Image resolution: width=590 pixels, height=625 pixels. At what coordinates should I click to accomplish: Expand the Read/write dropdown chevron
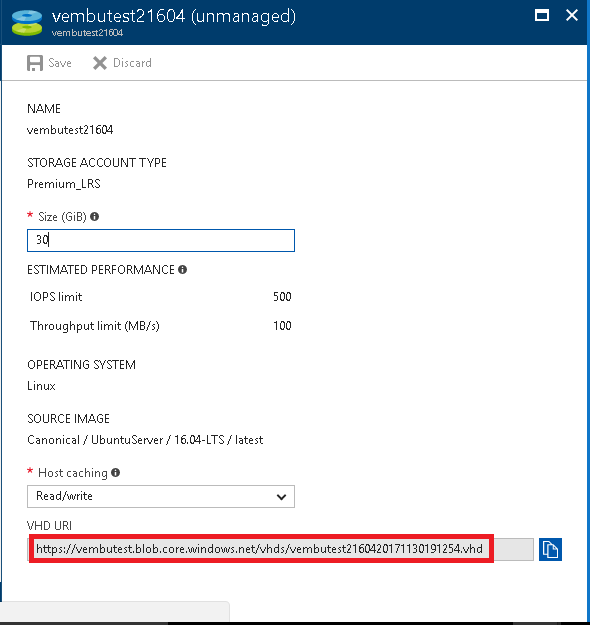[281, 497]
